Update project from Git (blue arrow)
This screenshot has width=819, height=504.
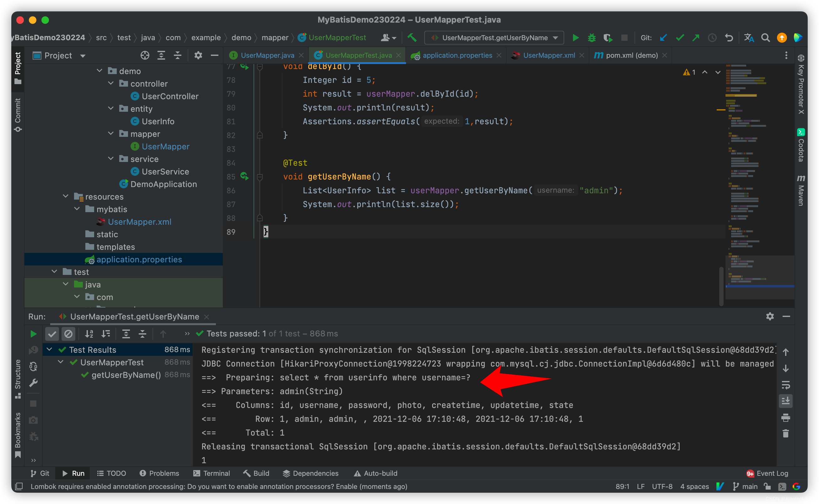663,38
